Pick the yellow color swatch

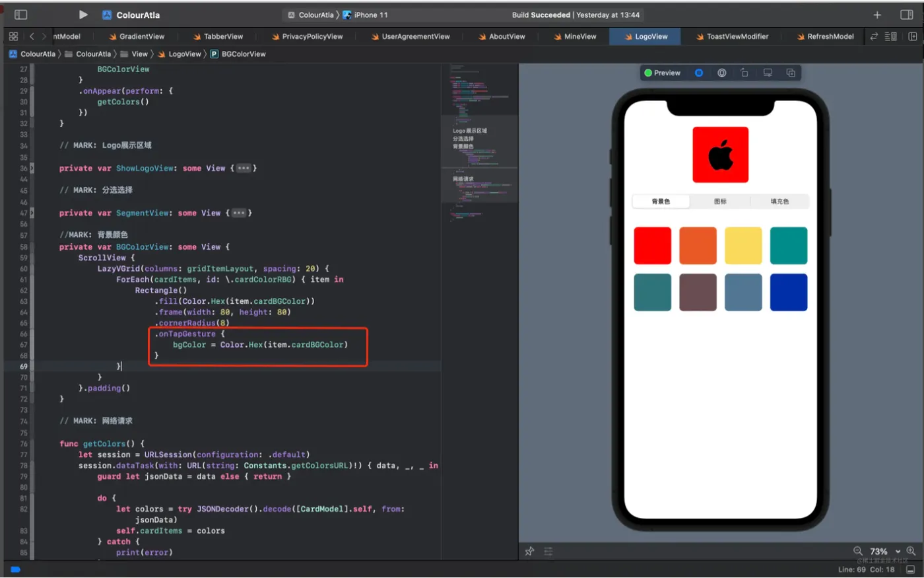pos(743,246)
